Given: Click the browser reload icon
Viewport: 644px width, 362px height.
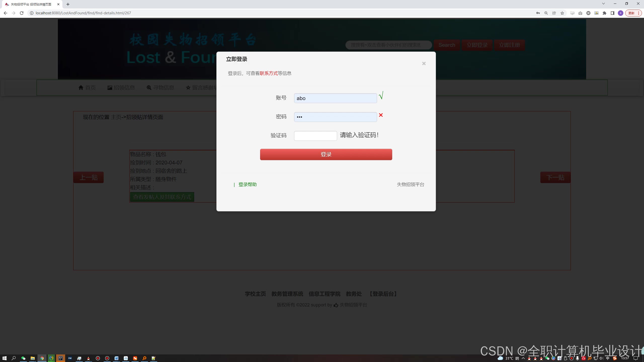Looking at the screenshot, I should [22, 13].
